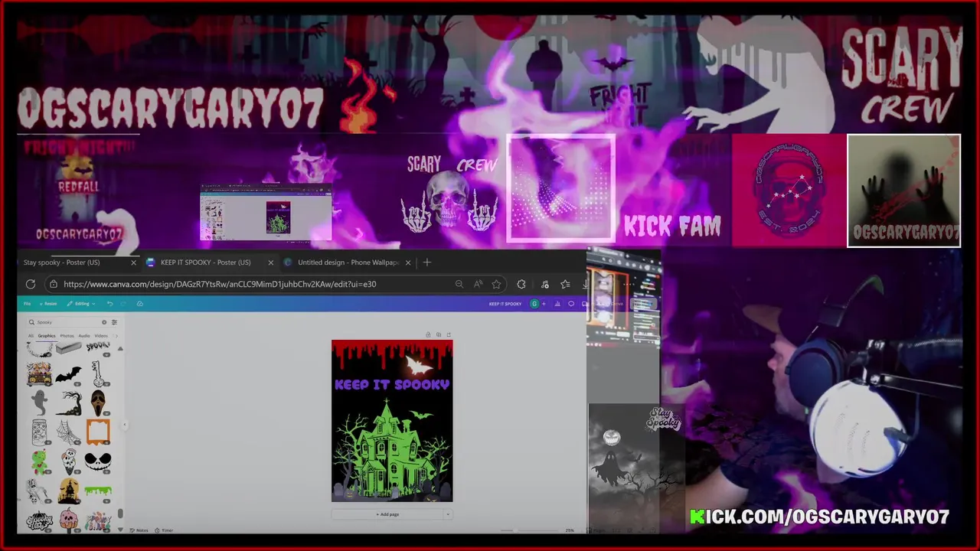The image size is (980, 551).
Task: Add the jar of eyeballs graphic
Action: [40, 432]
